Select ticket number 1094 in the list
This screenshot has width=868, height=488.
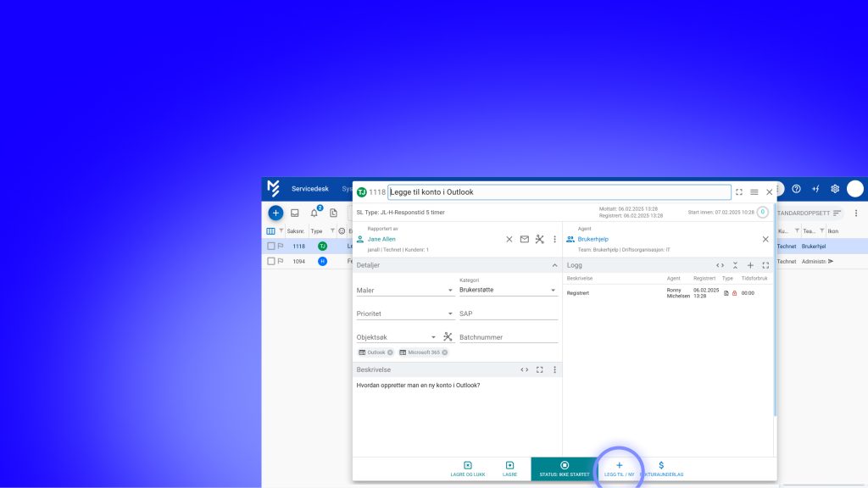coord(299,261)
